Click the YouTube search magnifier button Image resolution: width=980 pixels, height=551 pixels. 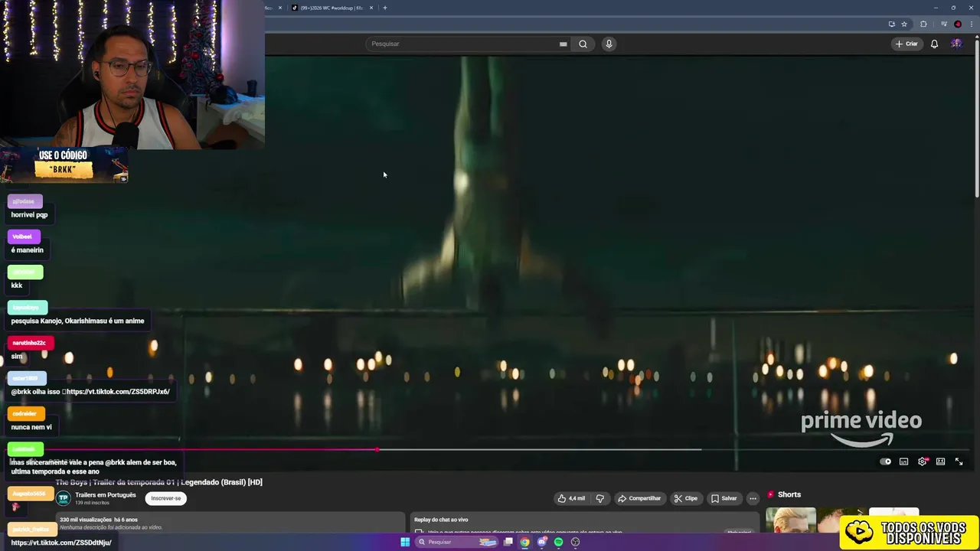[x=583, y=44]
